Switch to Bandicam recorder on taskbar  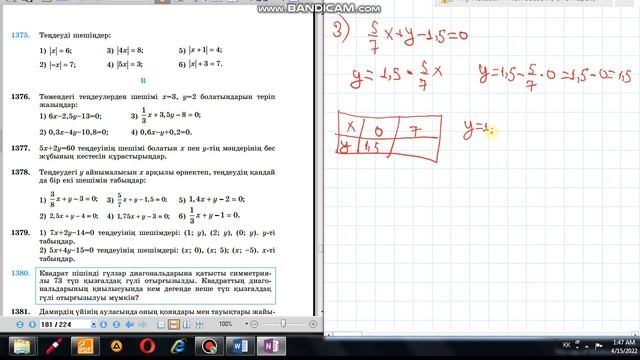pos(209,347)
